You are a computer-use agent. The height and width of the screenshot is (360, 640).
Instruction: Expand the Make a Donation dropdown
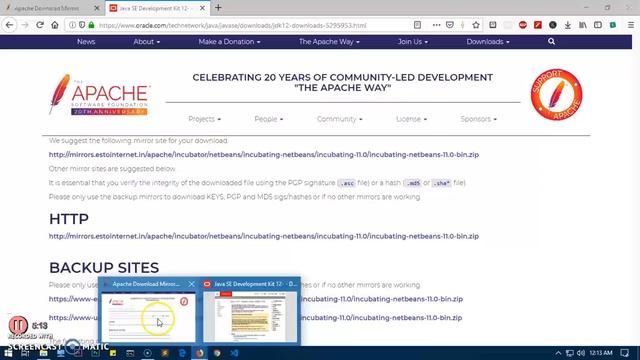pyautogui.click(x=229, y=42)
